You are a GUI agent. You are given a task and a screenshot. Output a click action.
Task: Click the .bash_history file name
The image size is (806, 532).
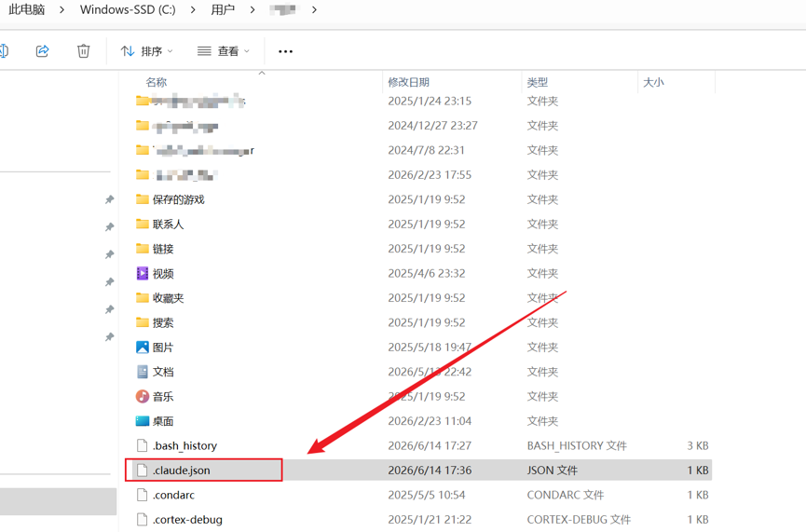(x=184, y=445)
